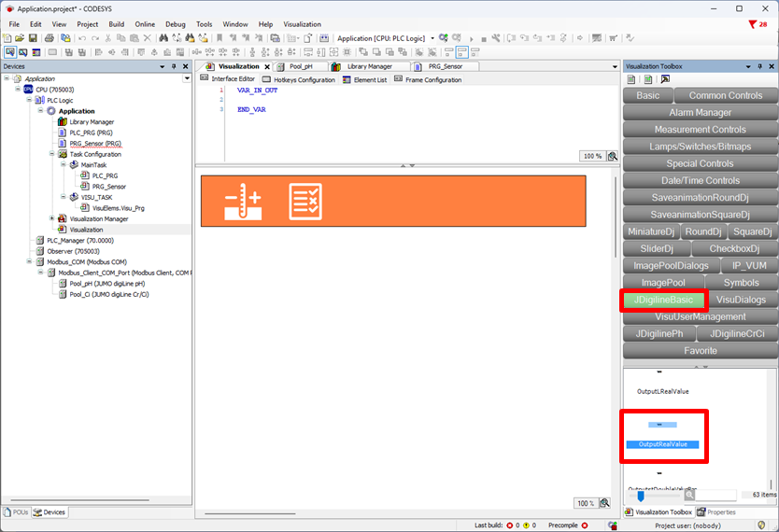
Task: Collapse the PLC Logic tree node
Action: pos(29,100)
